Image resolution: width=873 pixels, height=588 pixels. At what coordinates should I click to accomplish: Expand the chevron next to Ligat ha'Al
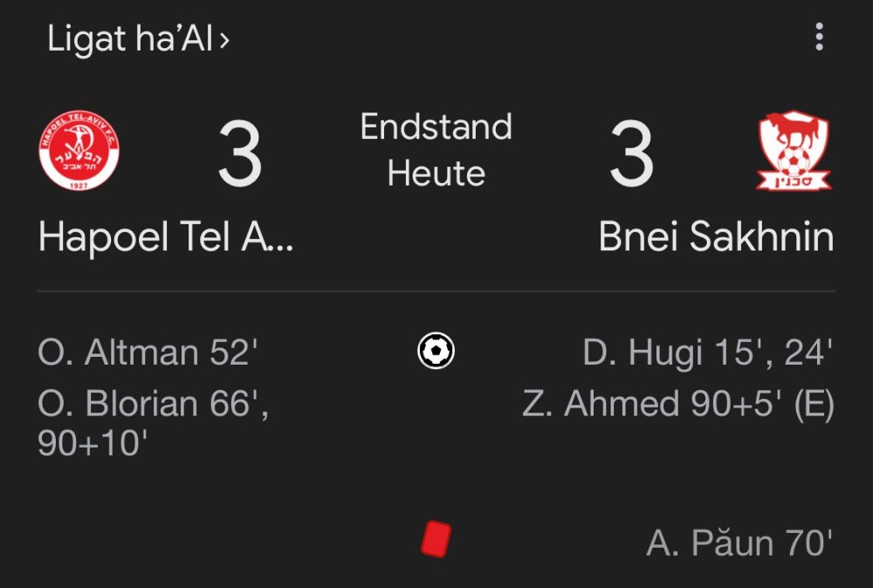pos(224,40)
